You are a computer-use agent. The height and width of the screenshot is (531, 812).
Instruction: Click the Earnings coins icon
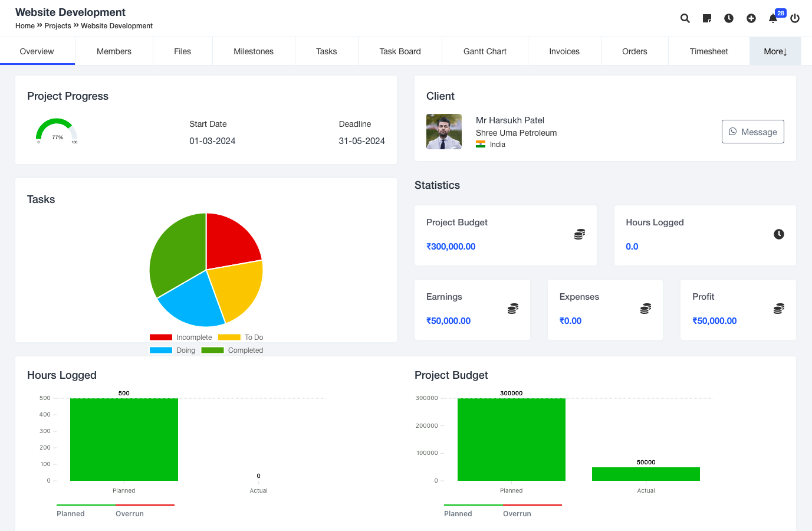click(513, 309)
